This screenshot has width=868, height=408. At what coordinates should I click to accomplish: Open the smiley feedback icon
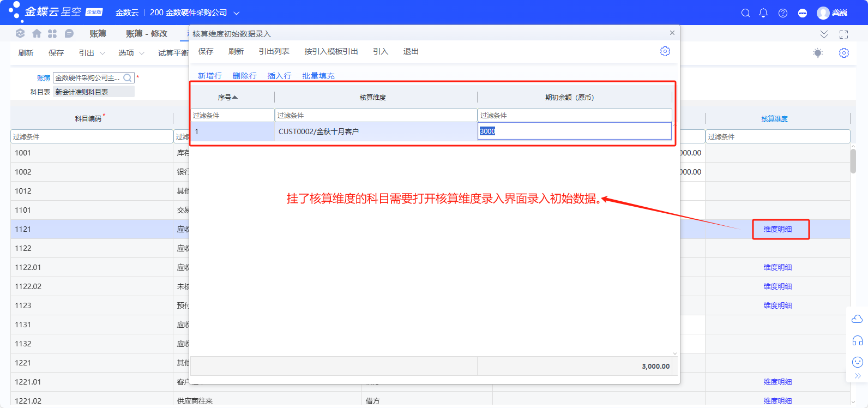(857, 362)
